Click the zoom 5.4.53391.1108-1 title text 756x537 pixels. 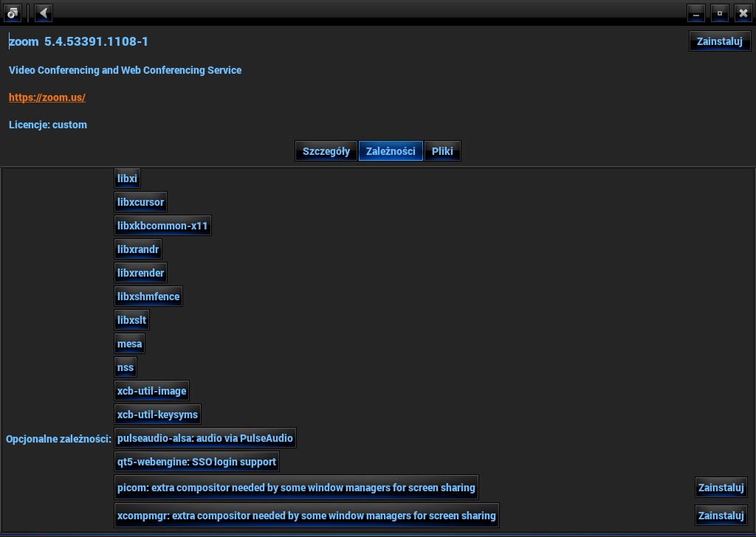click(78, 42)
